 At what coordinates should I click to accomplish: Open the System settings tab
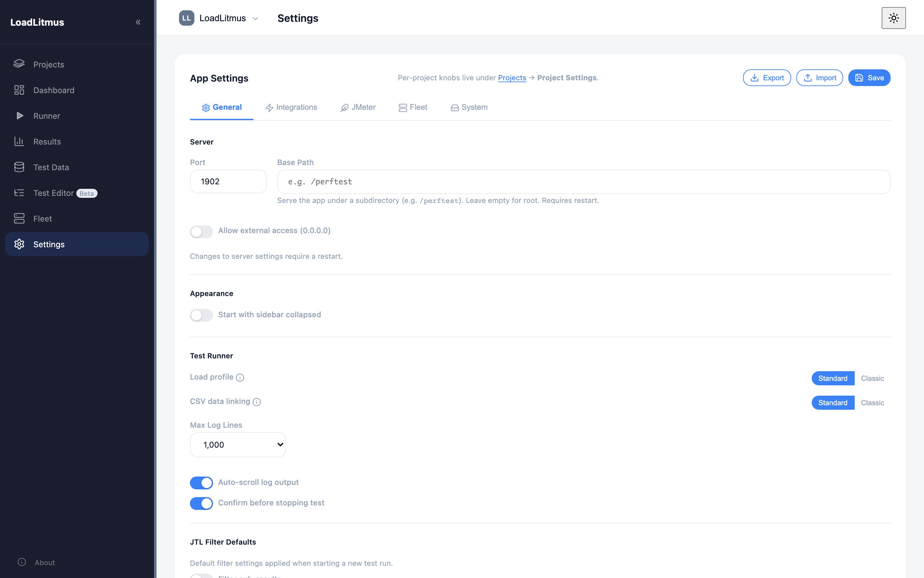(469, 108)
